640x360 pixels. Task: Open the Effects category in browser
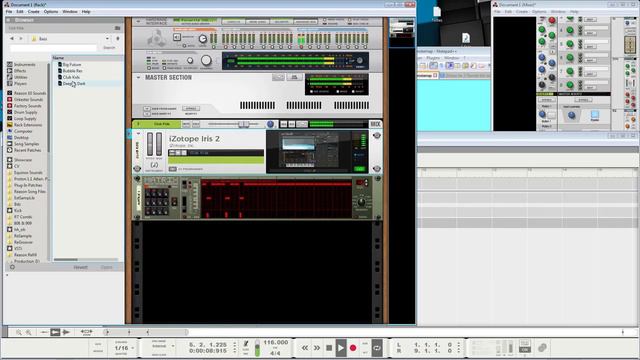(x=20, y=71)
